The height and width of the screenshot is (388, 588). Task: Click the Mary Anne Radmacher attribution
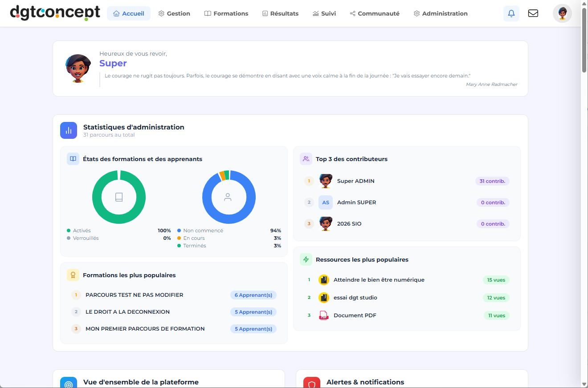[x=492, y=84]
